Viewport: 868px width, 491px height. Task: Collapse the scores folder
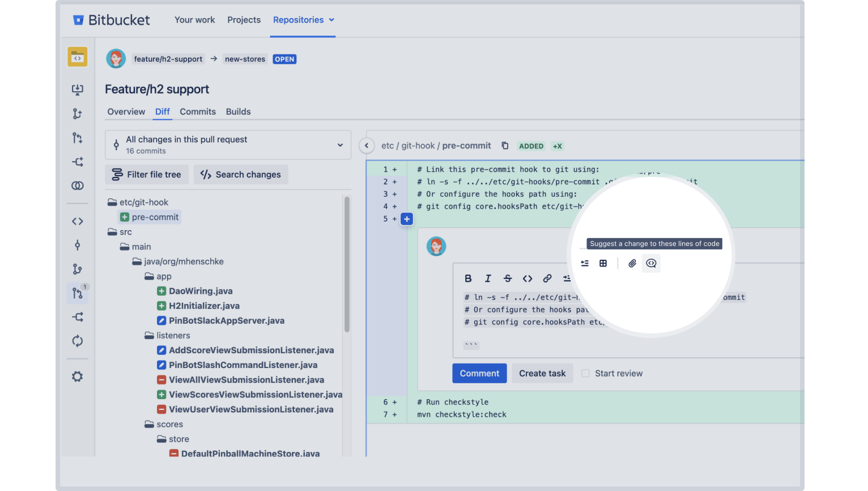tap(164, 424)
